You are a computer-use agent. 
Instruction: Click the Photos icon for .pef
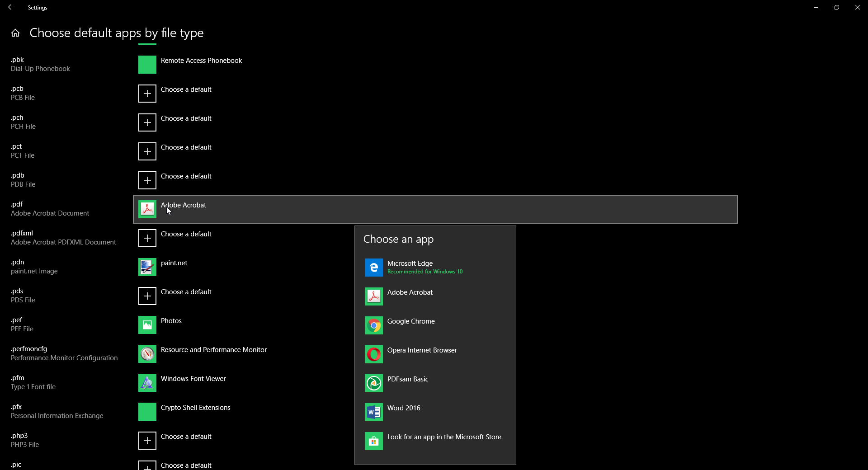(x=147, y=325)
